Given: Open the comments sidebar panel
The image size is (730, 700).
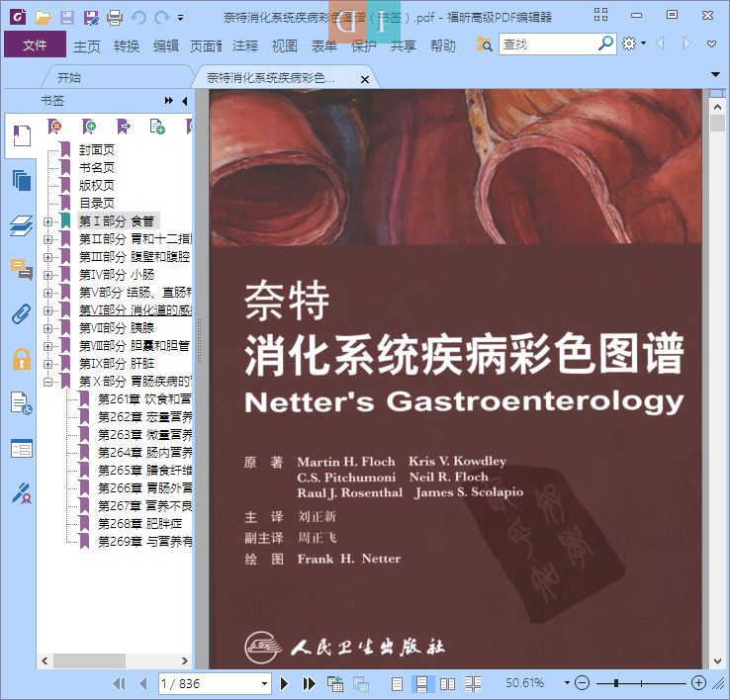Looking at the screenshot, I should pyautogui.click(x=22, y=270).
